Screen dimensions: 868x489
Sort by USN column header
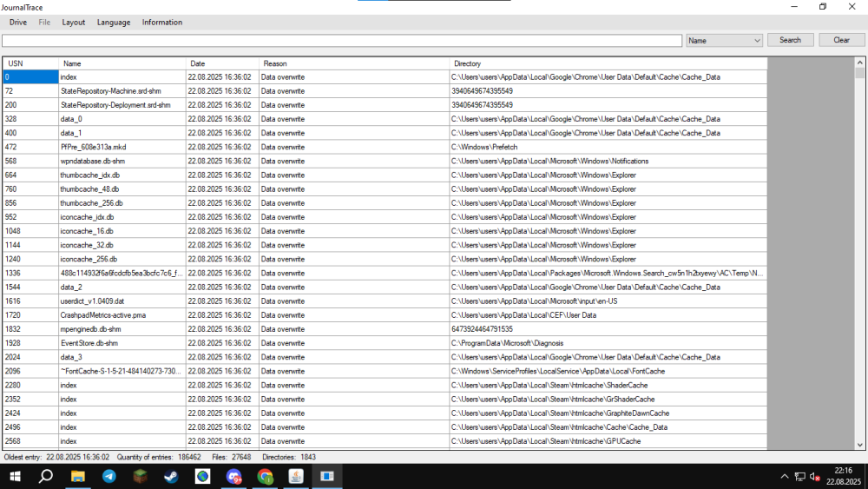tap(30, 63)
